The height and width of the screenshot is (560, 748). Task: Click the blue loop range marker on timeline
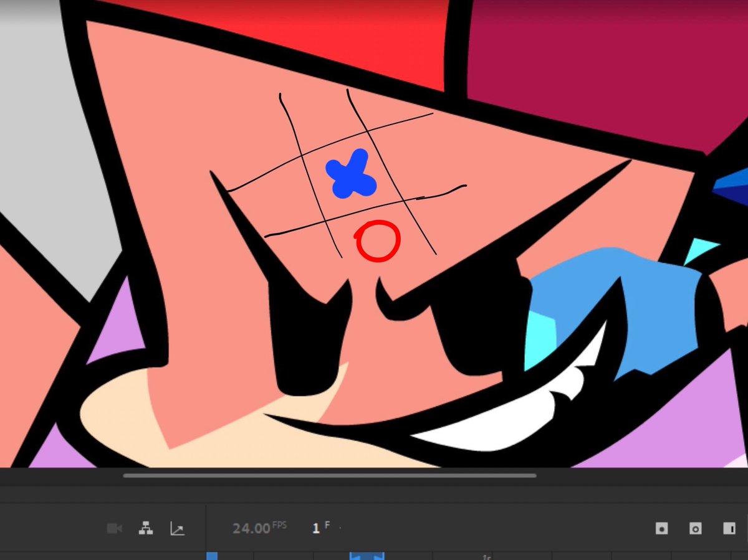coord(367,556)
